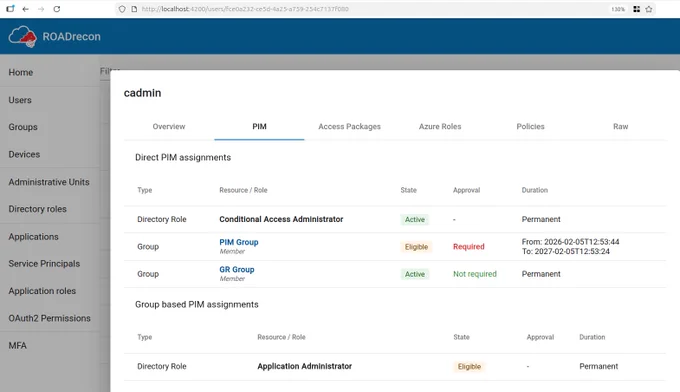This screenshot has width=680, height=392.
Task: Select Devices in the sidebar
Action: click(24, 154)
